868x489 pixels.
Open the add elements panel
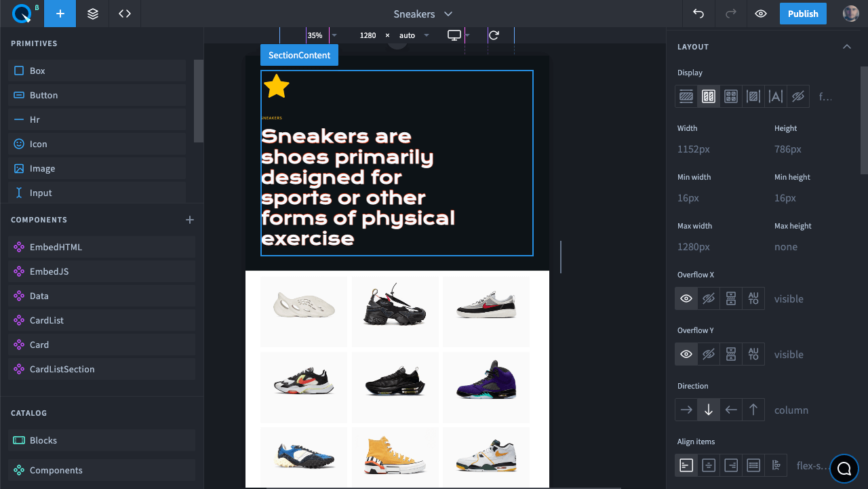pos(60,14)
